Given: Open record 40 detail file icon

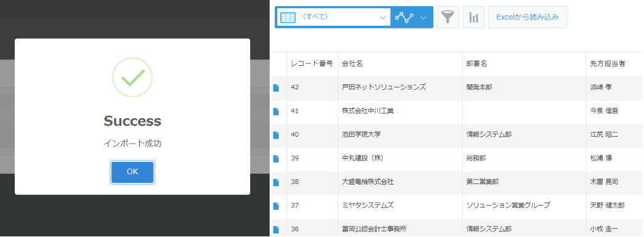Looking at the screenshot, I should [x=276, y=135].
